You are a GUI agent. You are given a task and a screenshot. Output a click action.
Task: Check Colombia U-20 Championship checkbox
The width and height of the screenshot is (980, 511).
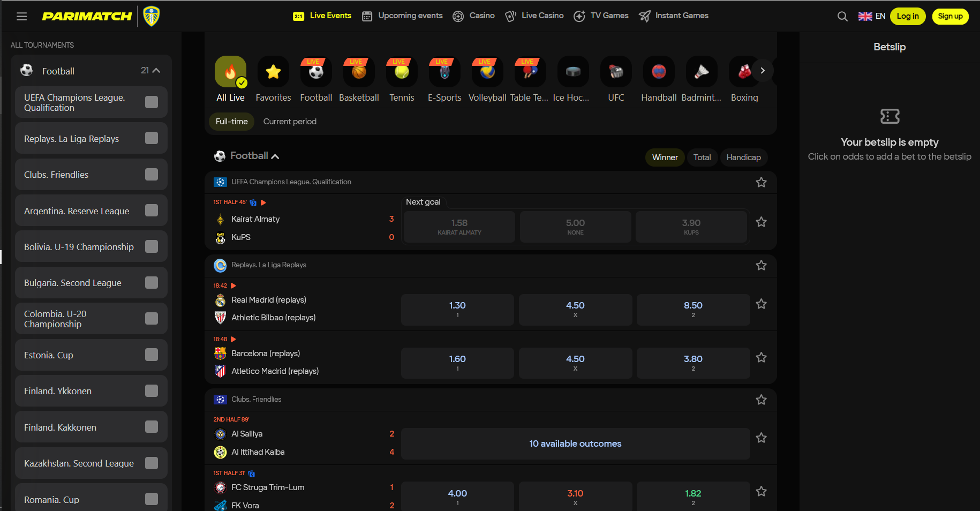pyautogui.click(x=152, y=319)
